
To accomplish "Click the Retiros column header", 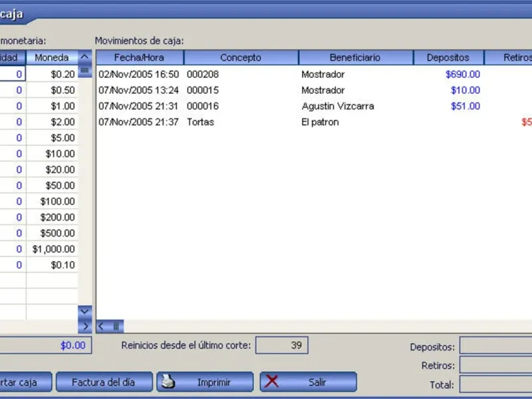I will [508, 58].
